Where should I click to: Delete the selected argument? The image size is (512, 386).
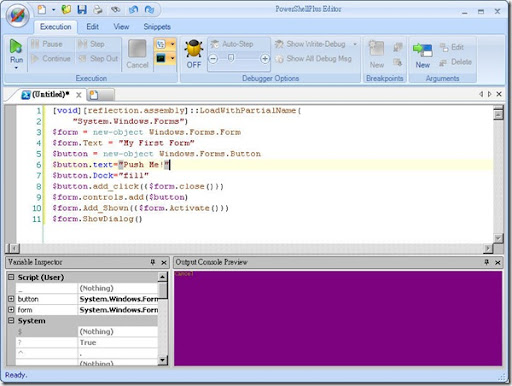point(455,62)
